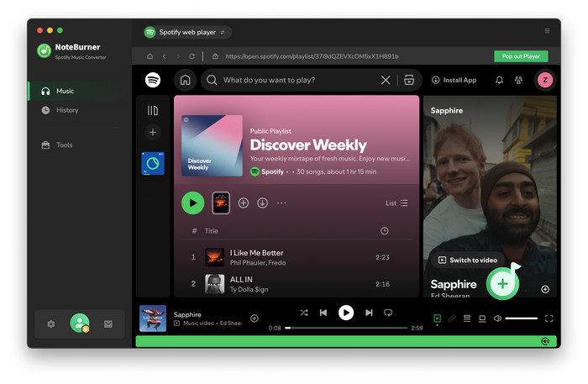Focus the 'What do you want to play?' search
Viewport: 588px width, 384px height.
(269, 80)
